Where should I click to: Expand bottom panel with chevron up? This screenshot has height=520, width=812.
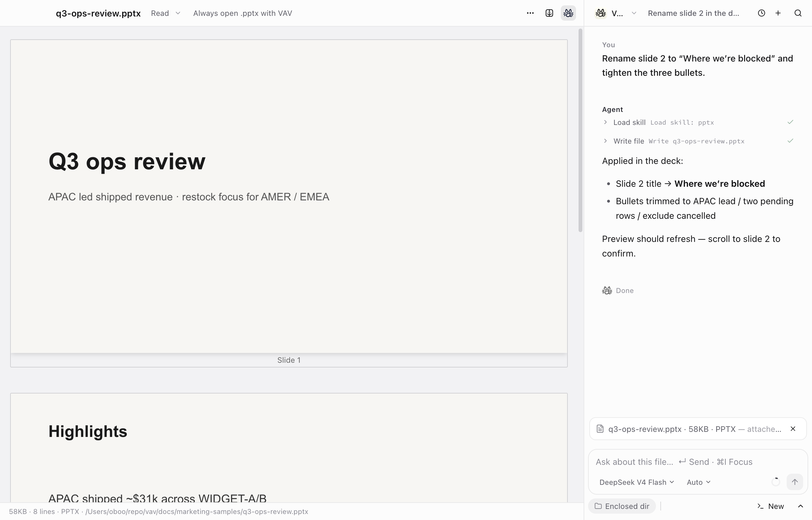pyautogui.click(x=800, y=506)
